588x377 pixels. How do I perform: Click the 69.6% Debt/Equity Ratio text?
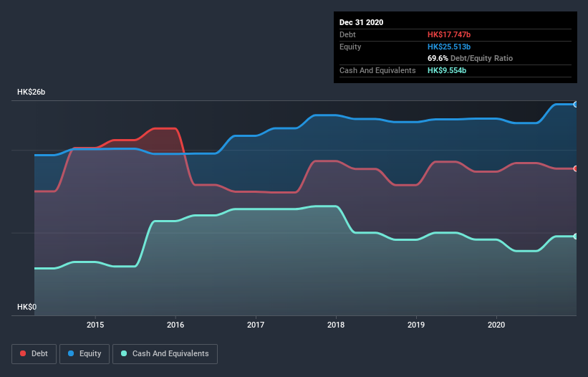coord(470,59)
